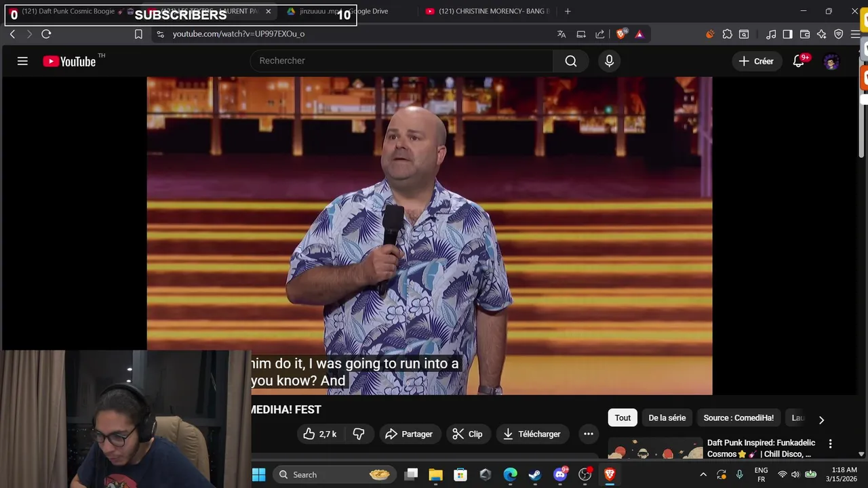Click the translate page icon
This screenshot has height=488, width=868.
tap(561, 34)
